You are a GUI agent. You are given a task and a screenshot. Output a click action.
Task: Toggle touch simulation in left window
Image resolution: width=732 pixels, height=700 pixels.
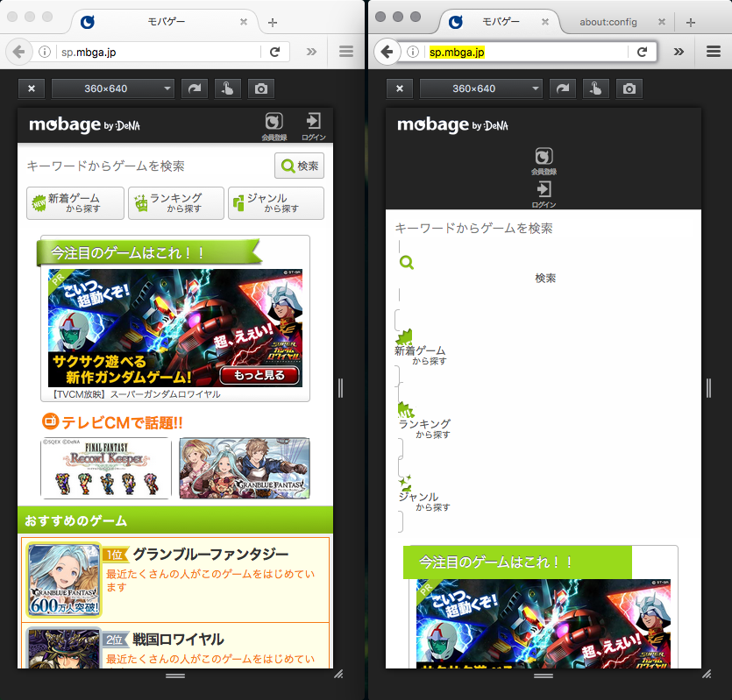pos(228,88)
